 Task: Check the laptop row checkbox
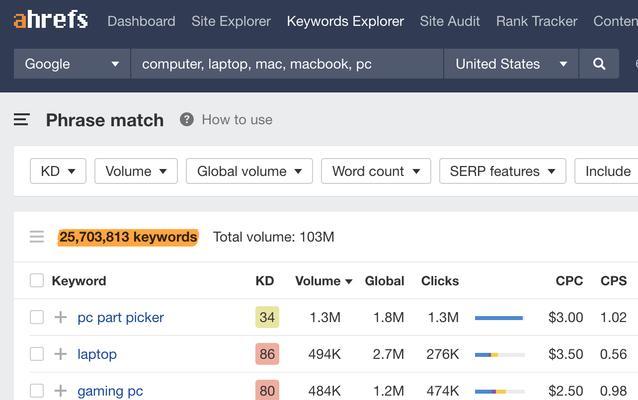pyautogui.click(x=37, y=354)
